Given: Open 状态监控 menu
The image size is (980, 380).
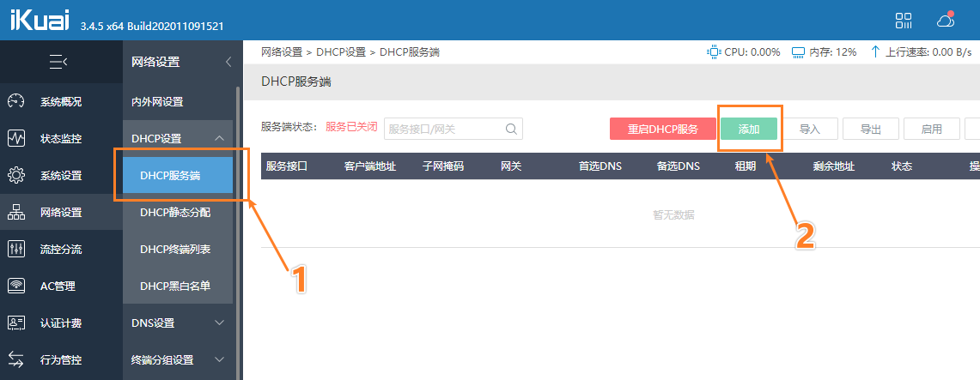Looking at the screenshot, I should pos(61,138).
